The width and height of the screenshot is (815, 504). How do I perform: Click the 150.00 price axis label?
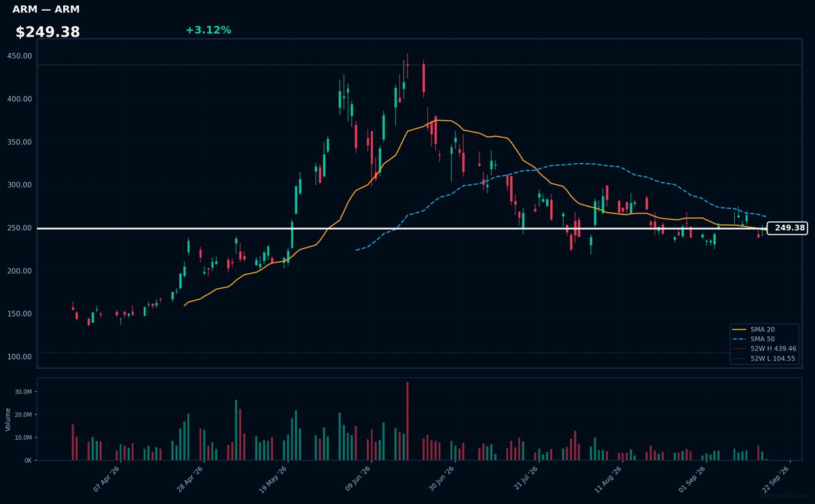tap(20, 314)
